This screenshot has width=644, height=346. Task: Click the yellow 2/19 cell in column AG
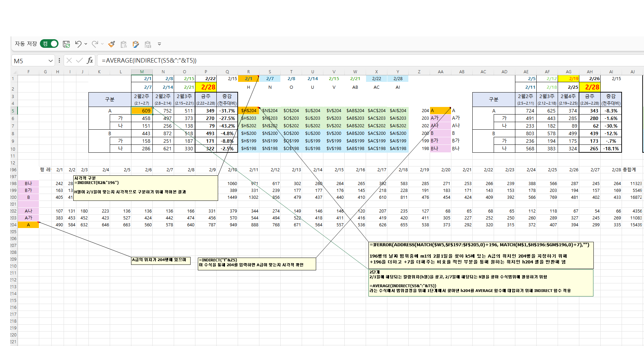568,79
